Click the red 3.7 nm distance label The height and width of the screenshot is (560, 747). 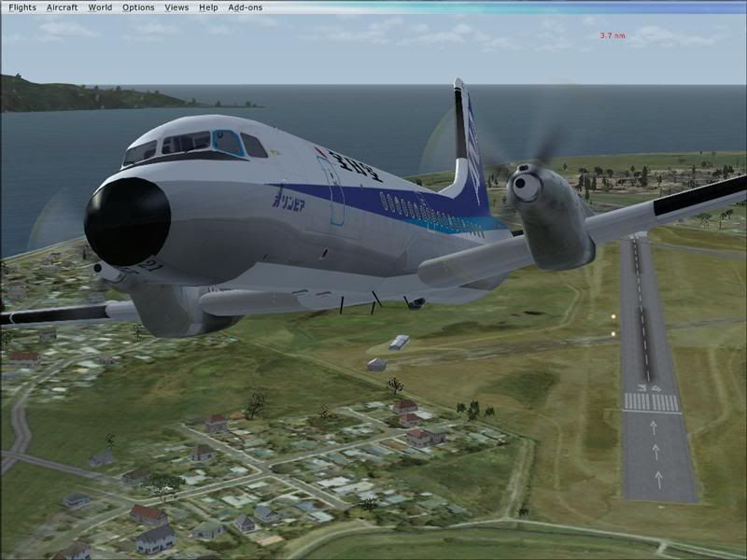[613, 35]
